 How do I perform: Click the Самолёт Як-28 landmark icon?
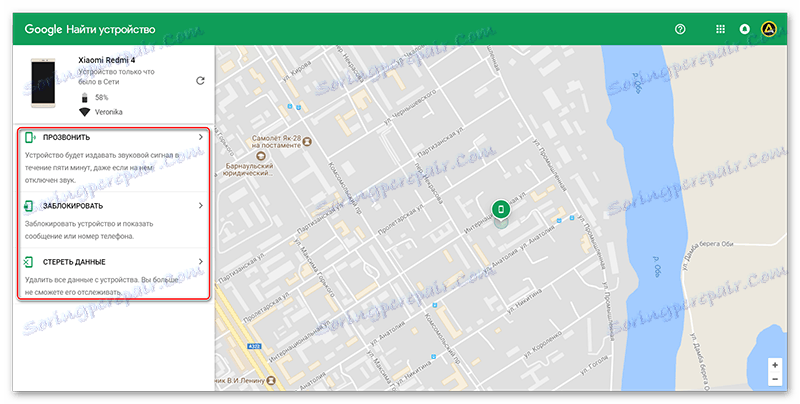307,142
